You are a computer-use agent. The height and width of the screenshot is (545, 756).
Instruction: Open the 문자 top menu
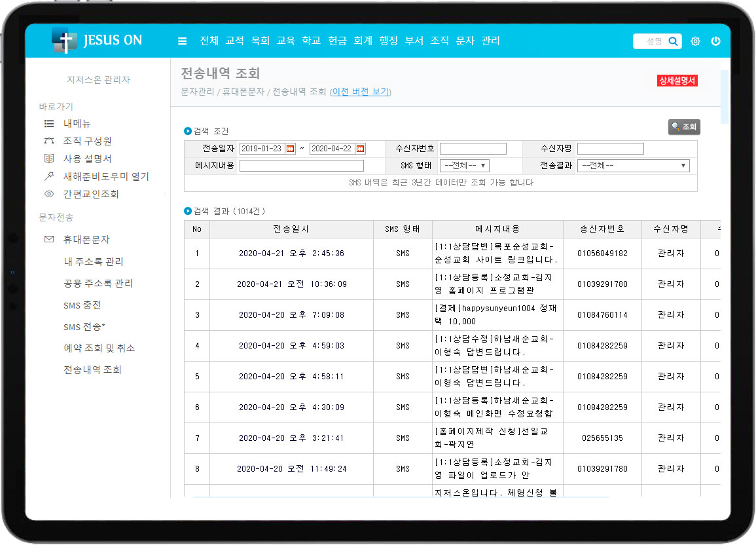tap(464, 41)
